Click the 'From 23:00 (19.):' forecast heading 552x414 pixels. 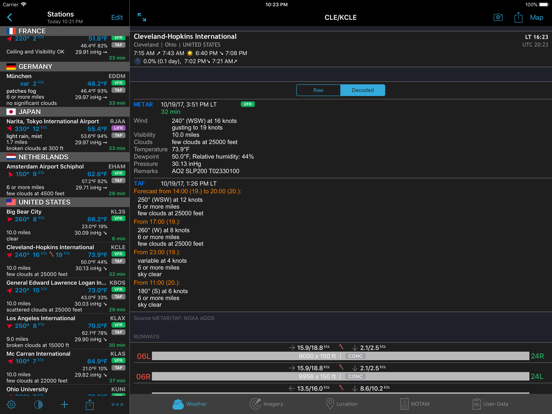tap(157, 252)
